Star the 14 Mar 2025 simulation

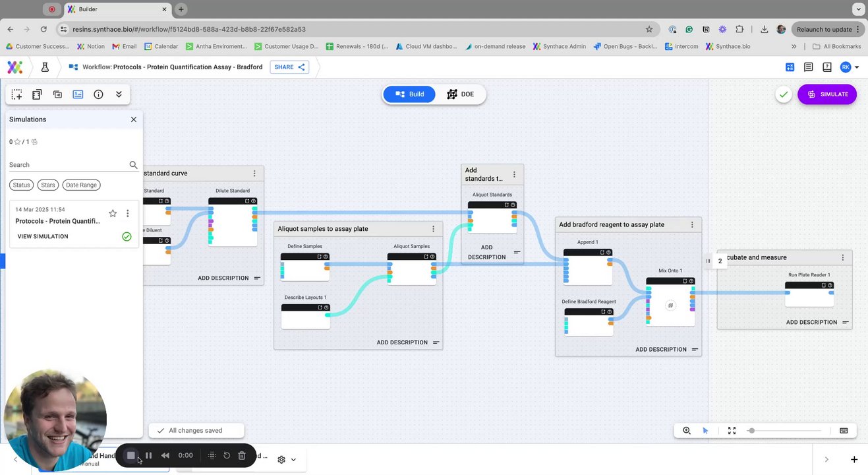pyautogui.click(x=113, y=213)
